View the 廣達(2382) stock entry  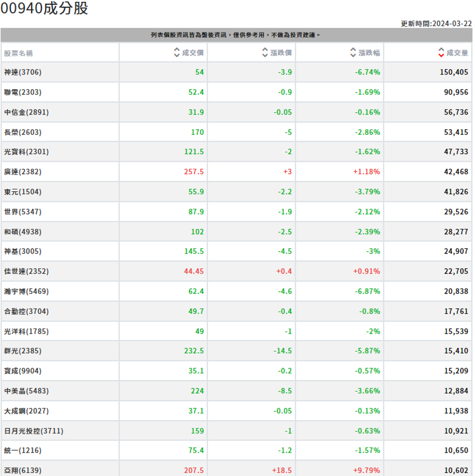(x=19, y=172)
